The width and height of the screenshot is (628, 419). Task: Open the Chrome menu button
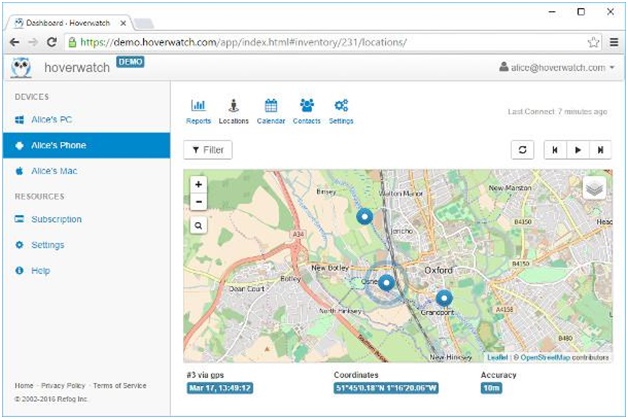[x=613, y=42]
